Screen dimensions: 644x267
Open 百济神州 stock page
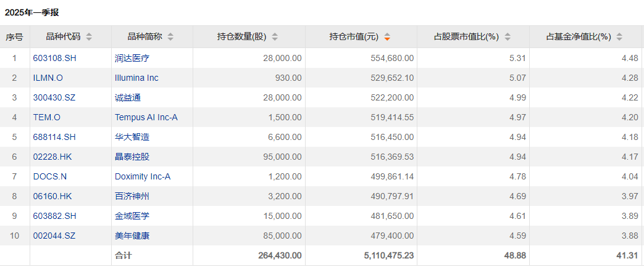pos(132,196)
